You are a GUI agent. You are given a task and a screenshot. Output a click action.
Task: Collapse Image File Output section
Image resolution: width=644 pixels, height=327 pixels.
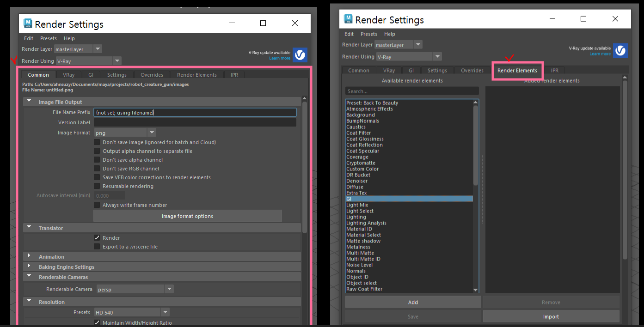tap(29, 102)
